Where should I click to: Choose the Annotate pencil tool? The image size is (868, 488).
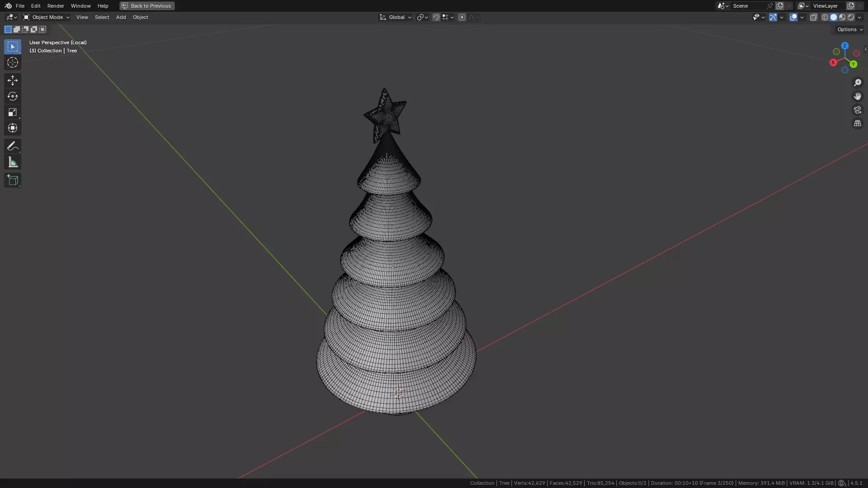point(13,146)
